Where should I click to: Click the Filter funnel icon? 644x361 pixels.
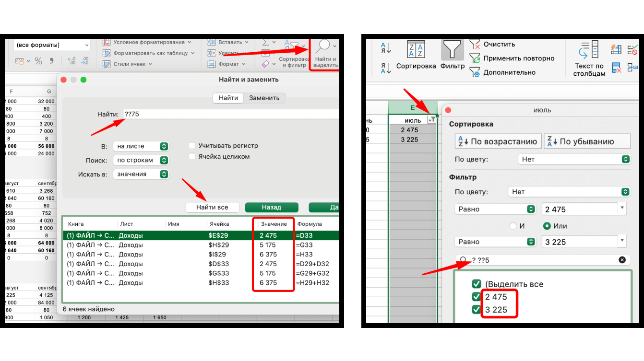[x=452, y=50]
